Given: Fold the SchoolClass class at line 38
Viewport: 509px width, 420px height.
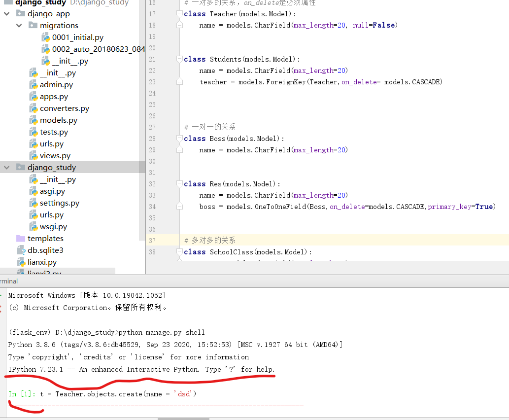Looking at the screenshot, I should (179, 252).
